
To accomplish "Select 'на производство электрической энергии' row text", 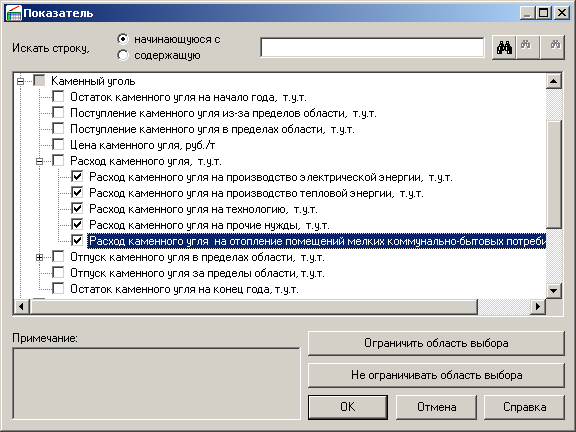I will point(271,177).
